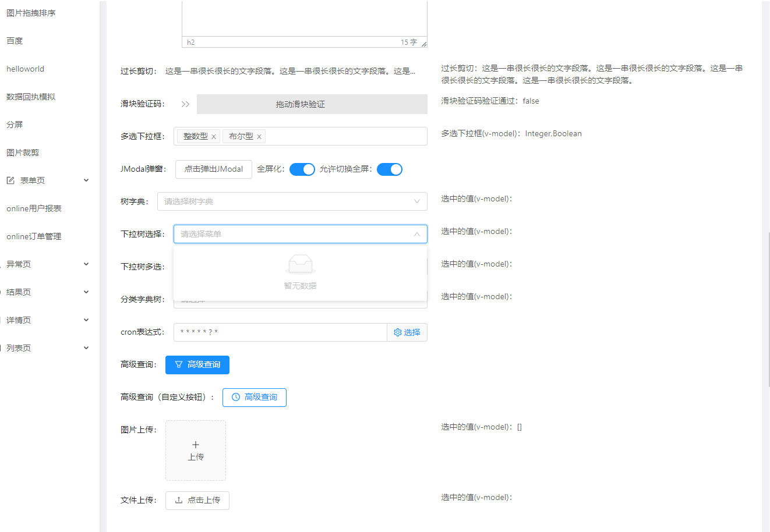Click the upload icon in 点击上传 button
This screenshot has height=532, width=770.
pos(179,500)
